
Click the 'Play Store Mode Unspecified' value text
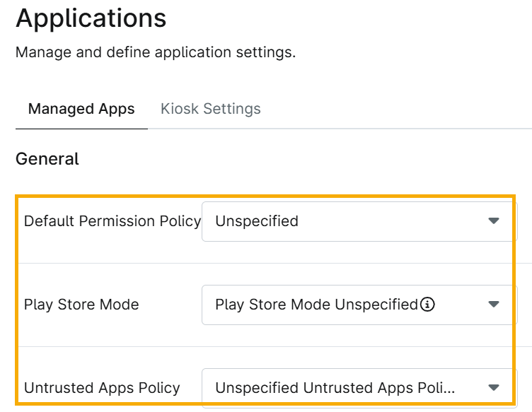316,305
